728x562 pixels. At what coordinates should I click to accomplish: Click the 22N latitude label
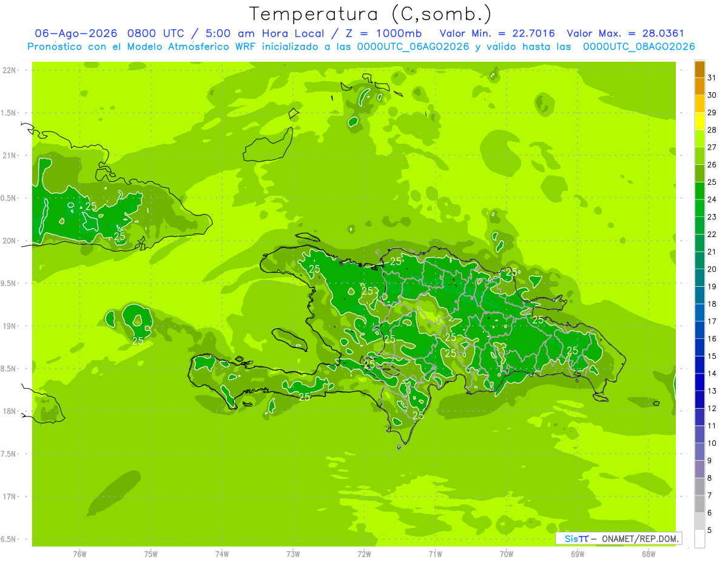[x=10, y=70]
